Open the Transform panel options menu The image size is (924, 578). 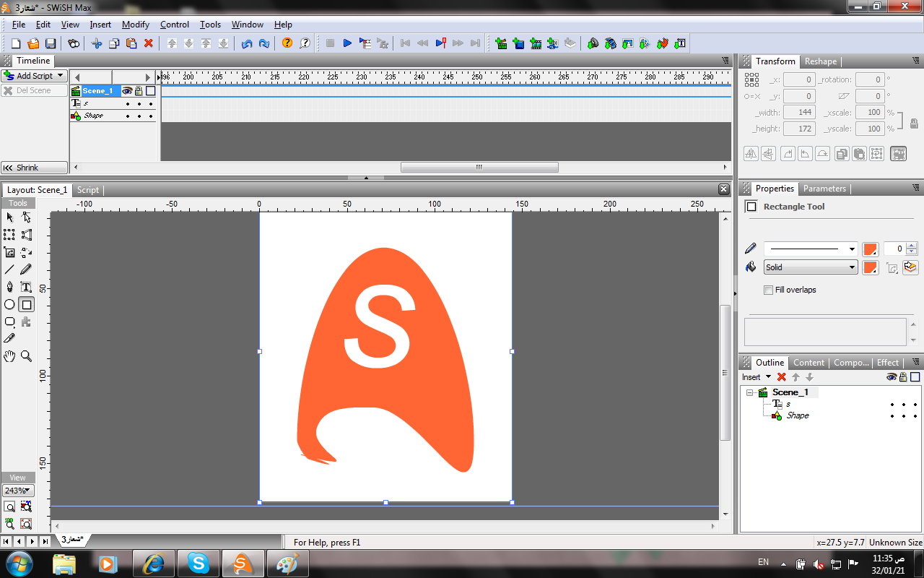pos(918,61)
